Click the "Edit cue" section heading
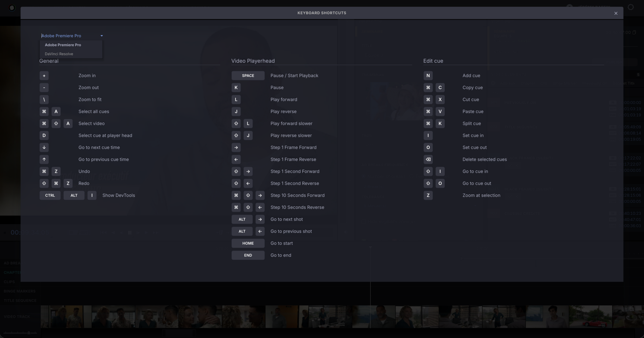Viewport: 644px width, 338px height. 433,61
